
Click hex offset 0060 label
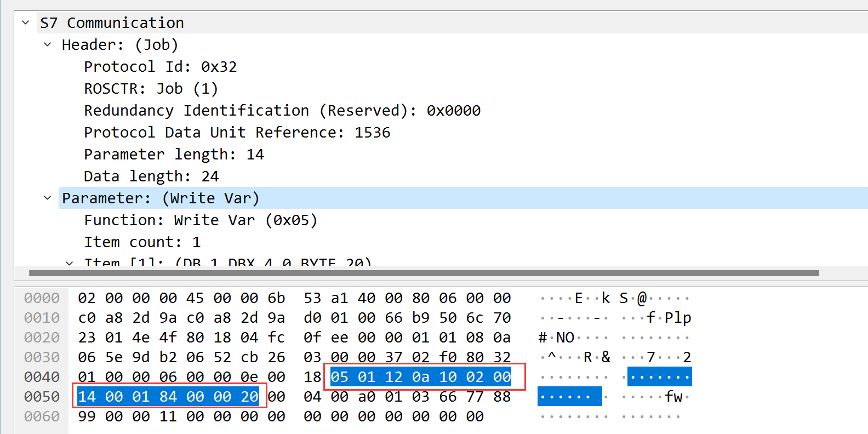pos(42,416)
